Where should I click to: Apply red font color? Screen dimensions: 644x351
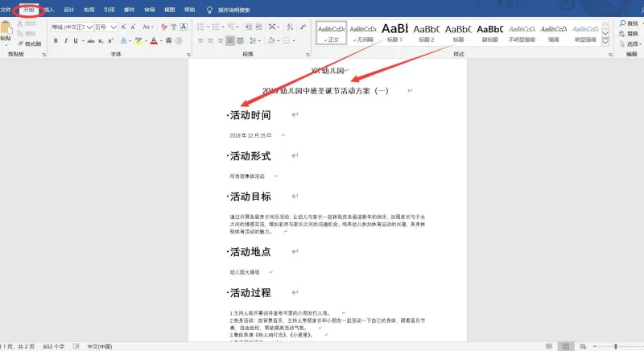tap(154, 40)
